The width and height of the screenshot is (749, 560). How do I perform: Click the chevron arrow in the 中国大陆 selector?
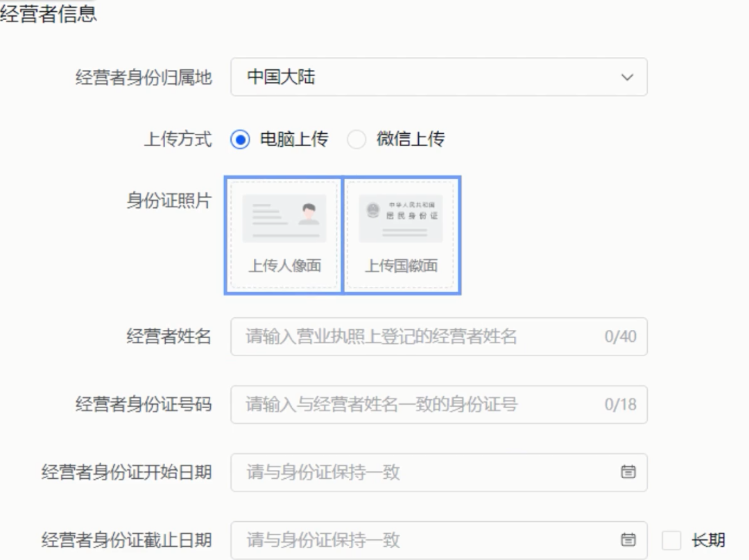coord(627,78)
